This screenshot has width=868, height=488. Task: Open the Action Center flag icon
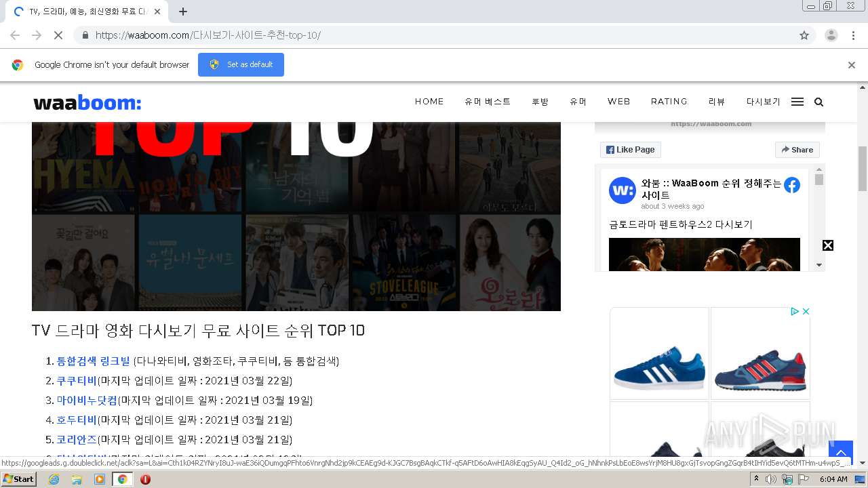coord(802,479)
